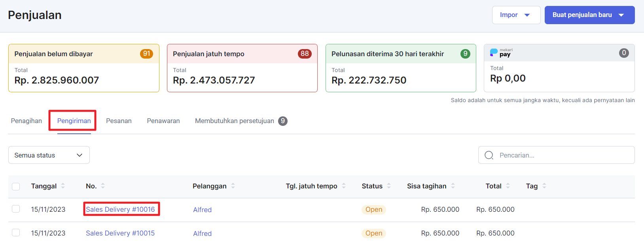Open Sales Delivery #10016 link
The width and height of the screenshot is (644, 245).
coord(120,209)
